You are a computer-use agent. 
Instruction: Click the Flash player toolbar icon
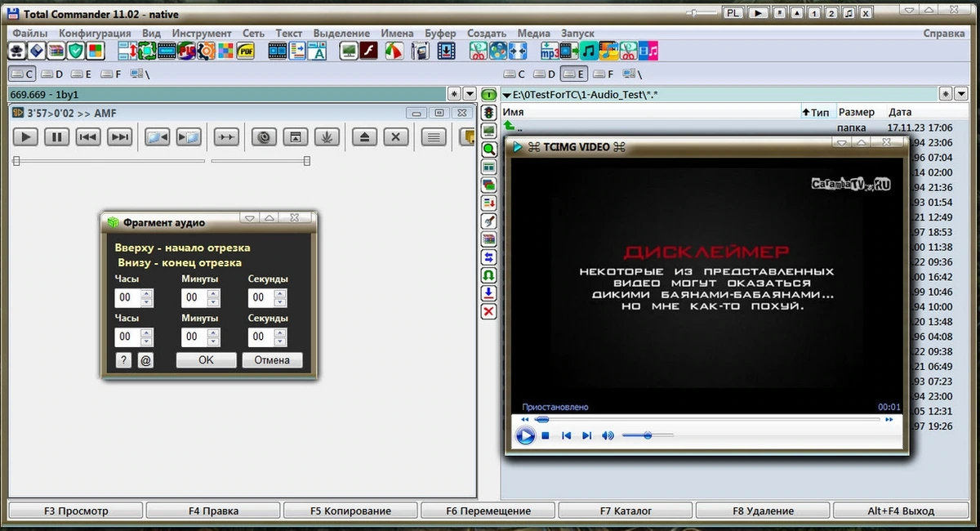tap(368, 51)
